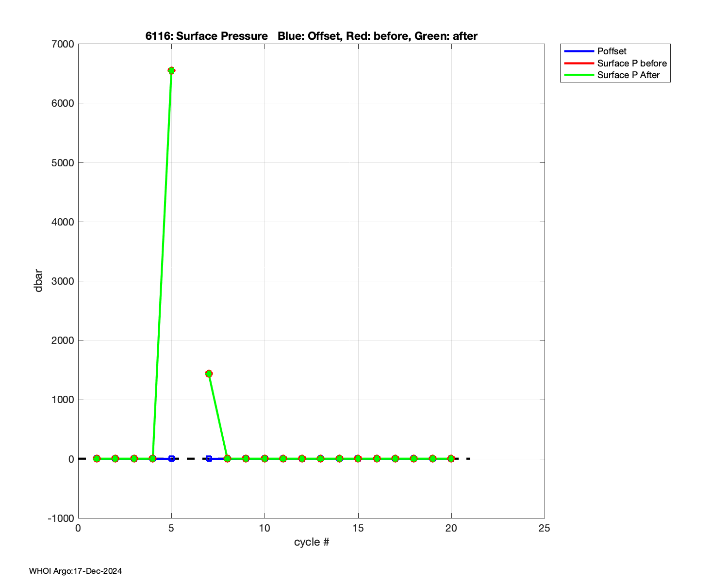Click the data marker at cycle 8
This screenshot has height=582, width=728.
[227, 458]
